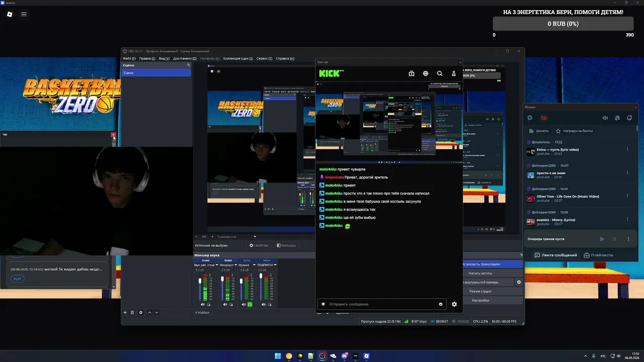The height and width of the screenshot is (362, 644).
Task: Open the Док-панели menu
Action: tap(185, 58)
